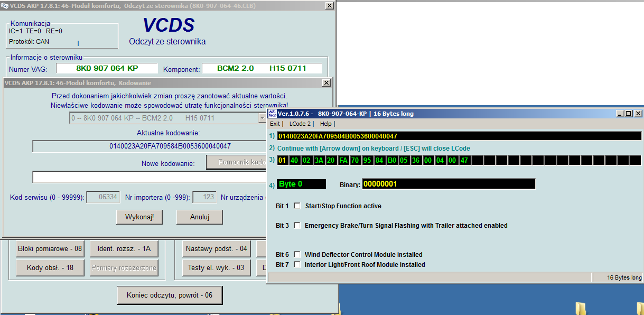The image size is (644, 315).
Task: Click the IC=1 TE=0 RE=0 communication text
Action: (35, 31)
